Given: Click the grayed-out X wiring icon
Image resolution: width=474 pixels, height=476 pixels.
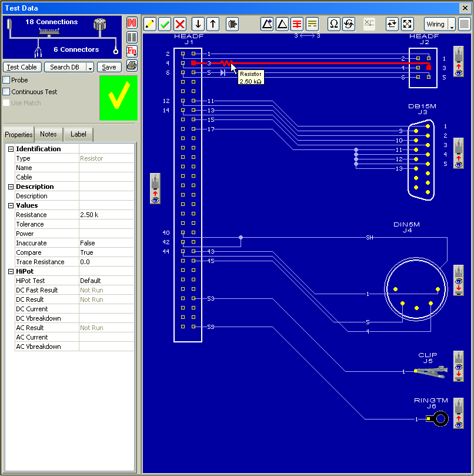Looking at the screenshot, I should tap(369, 24).
